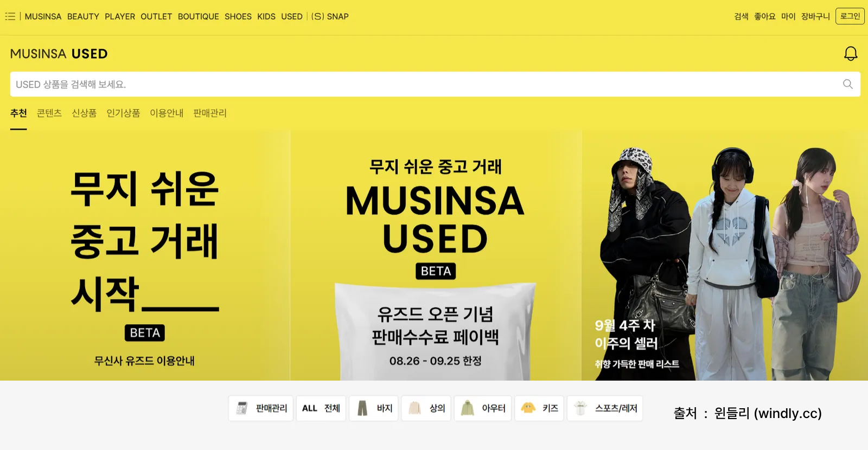This screenshot has height=450, width=868.
Task: Open the hamburger menu icon
Action: pos(10,16)
